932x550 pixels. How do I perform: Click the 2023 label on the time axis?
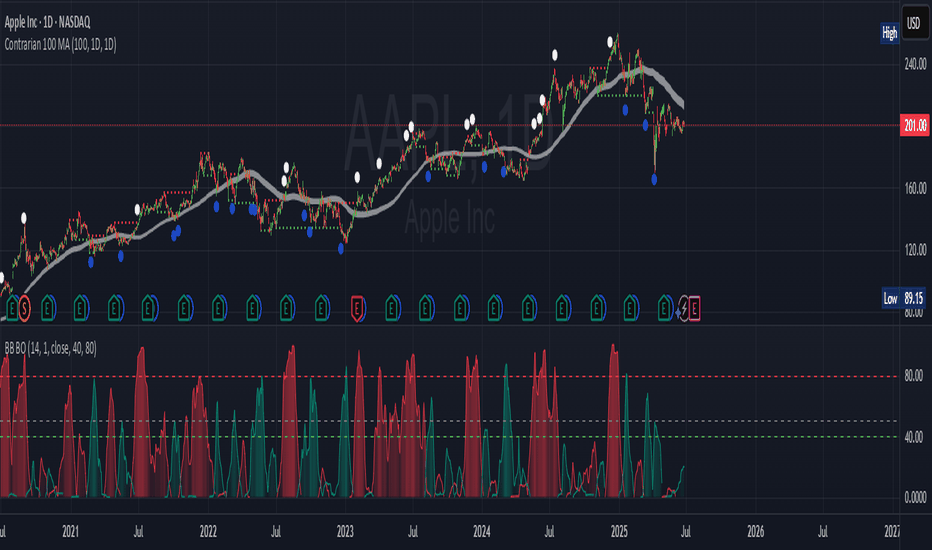coord(345,532)
